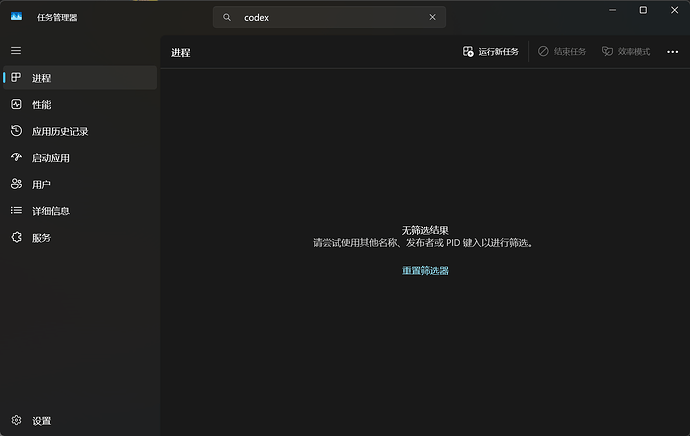Open the 服务 (Services) page

[80, 238]
